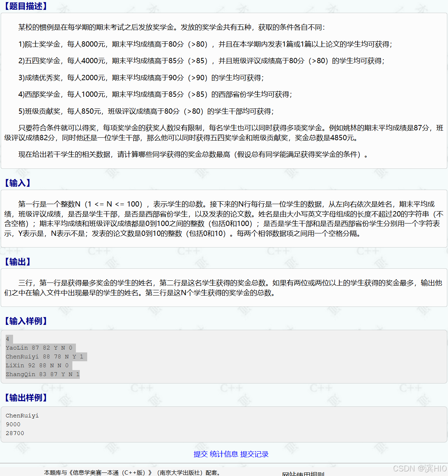The height and width of the screenshot is (476, 448).
Task: Click the paragraph starting "只要符合条件就可以得奖"
Action: click(x=224, y=133)
